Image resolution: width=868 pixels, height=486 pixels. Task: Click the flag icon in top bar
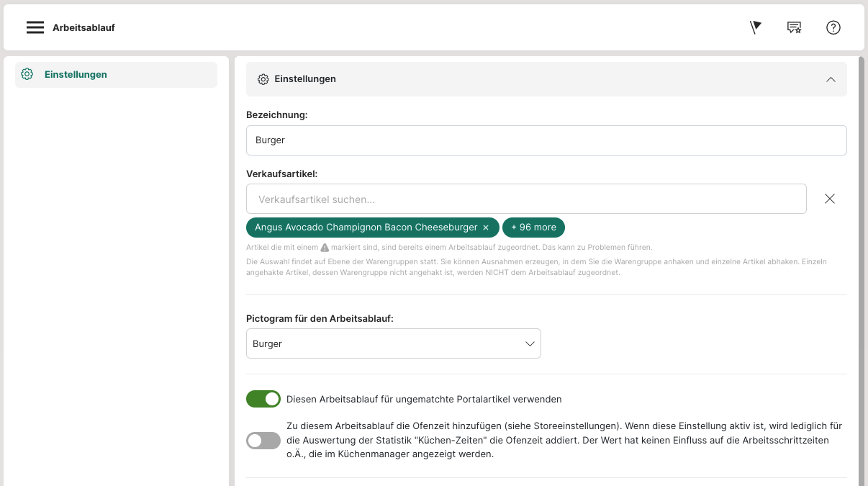755,27
